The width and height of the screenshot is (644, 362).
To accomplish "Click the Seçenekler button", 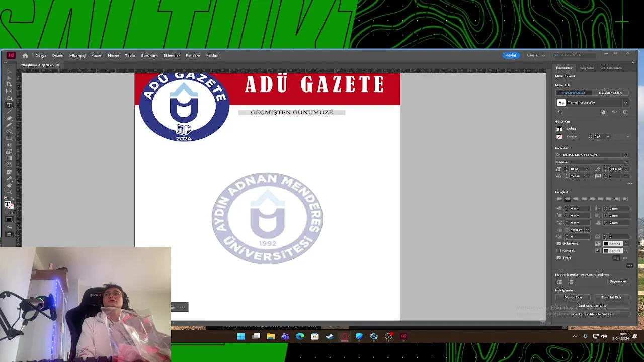I will [618, 282].
